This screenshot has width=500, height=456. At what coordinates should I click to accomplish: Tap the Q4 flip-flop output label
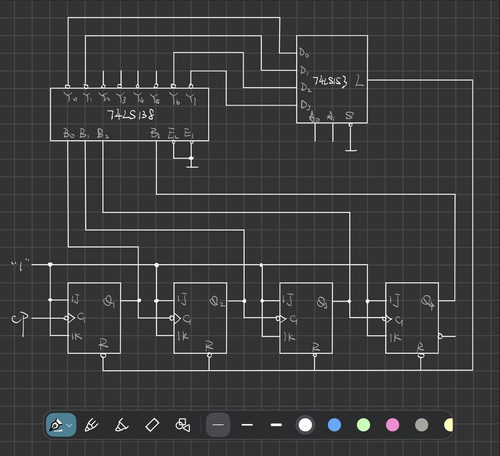tap(428, 302)
